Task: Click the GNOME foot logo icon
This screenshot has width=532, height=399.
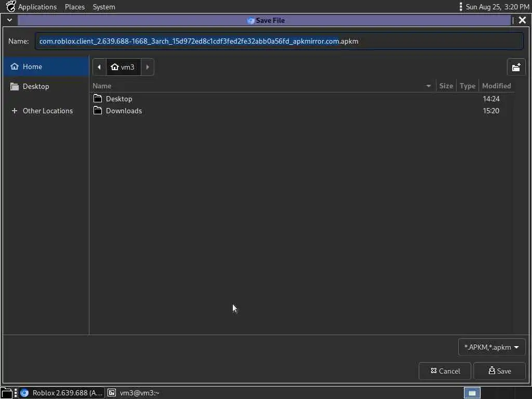Action: (11, 6)
